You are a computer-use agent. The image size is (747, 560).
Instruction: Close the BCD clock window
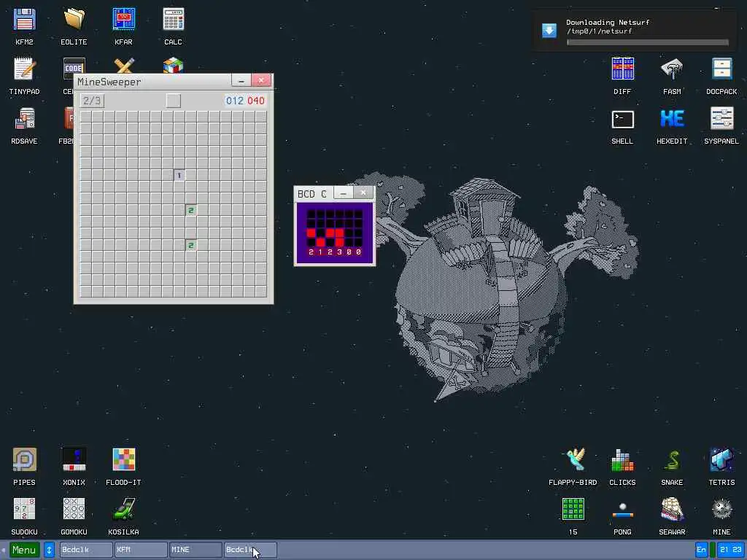tap(363, 192)
